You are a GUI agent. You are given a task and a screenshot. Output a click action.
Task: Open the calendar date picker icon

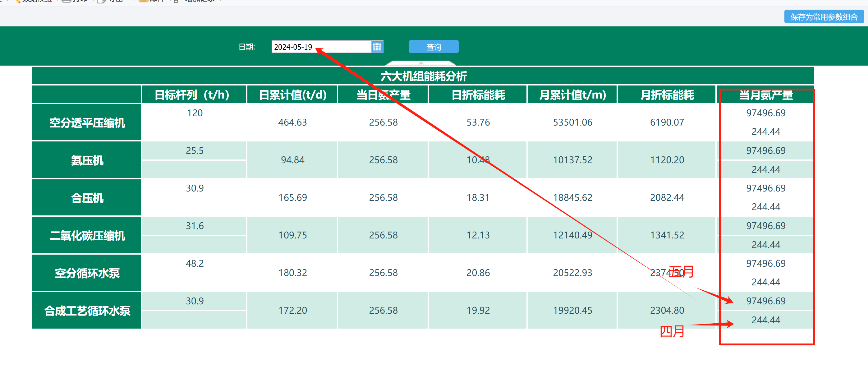tap(377, 47)
